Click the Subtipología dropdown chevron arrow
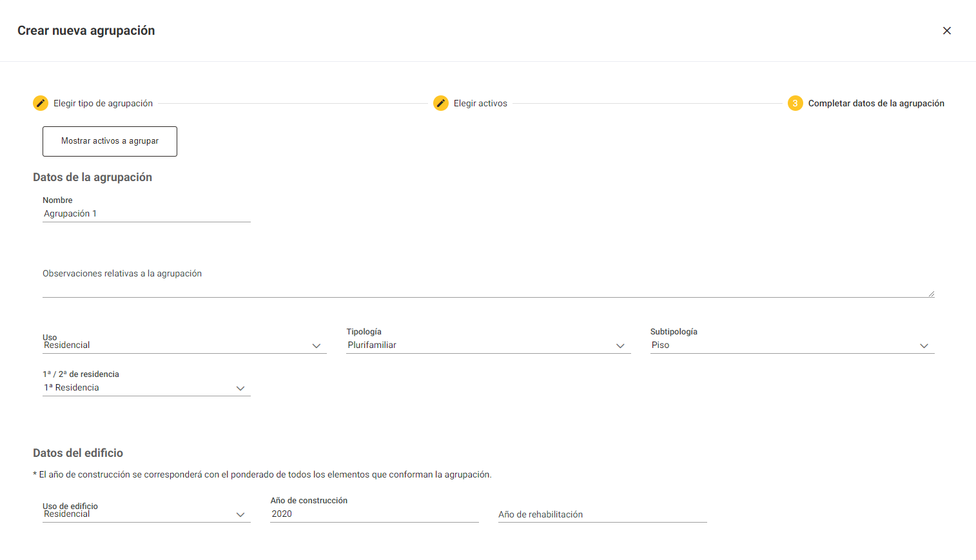This screenshot has height=560, width=976. click(924, 346)
